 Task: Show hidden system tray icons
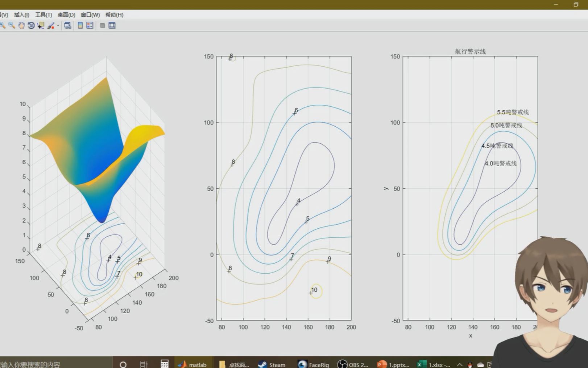click(x=460, y=364)
